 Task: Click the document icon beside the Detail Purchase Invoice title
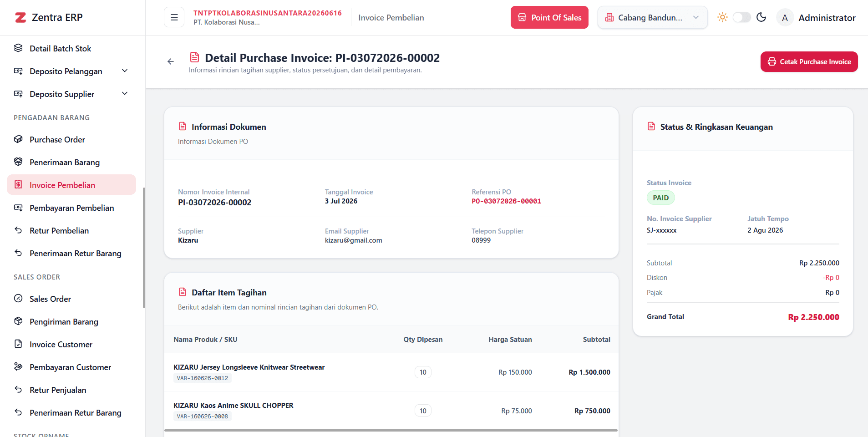[x=194, y=57]
